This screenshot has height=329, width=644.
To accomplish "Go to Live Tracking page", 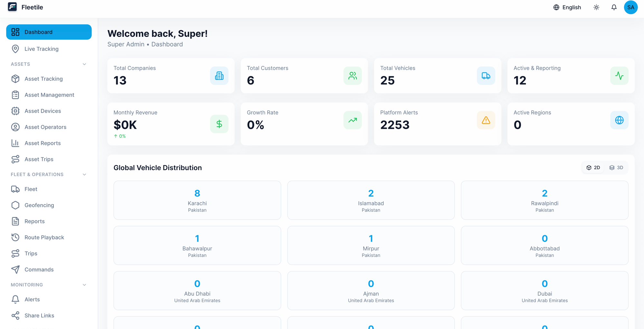I will coord(49,49).
